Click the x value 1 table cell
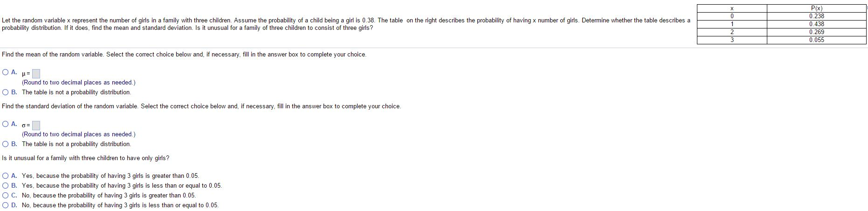Image resolution: width=868 pixels, height=211 pixels. coord(732,24)
